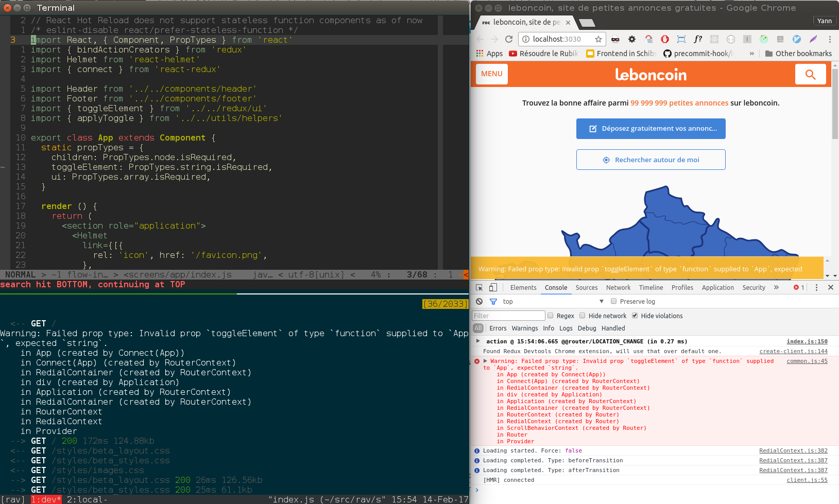Filter console to Info level
Image resolution: width=839 pixels, height=504 pixels.
(549, 328)
